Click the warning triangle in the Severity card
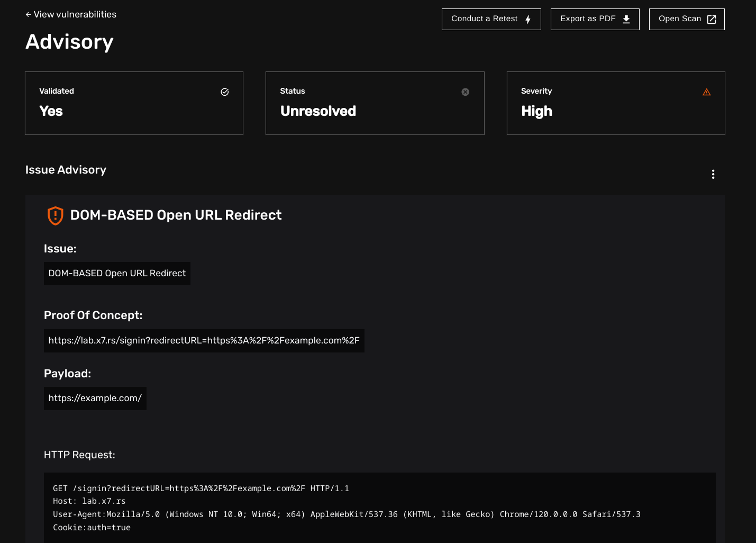The image size is (756, 543). tap(706, 92)
